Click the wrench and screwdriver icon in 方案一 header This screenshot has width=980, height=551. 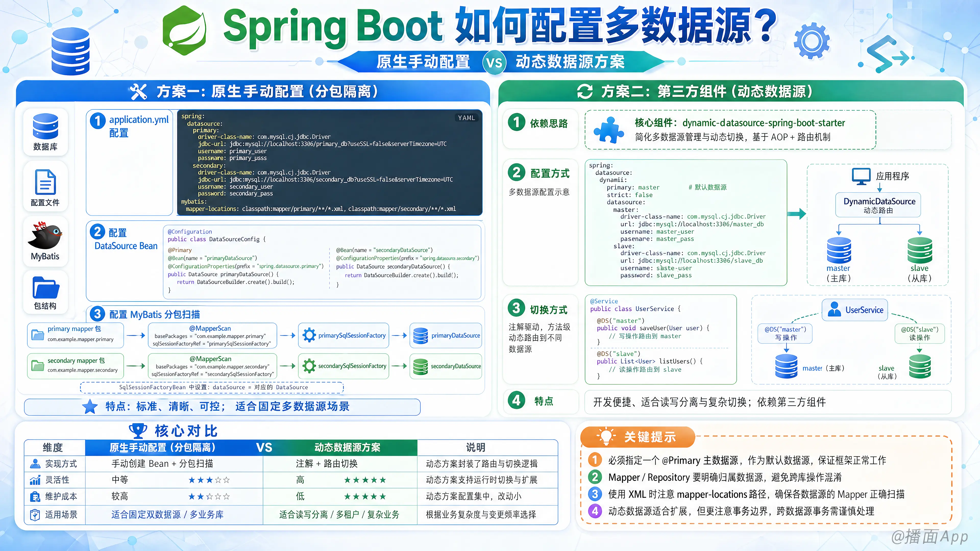coord(138,92)
